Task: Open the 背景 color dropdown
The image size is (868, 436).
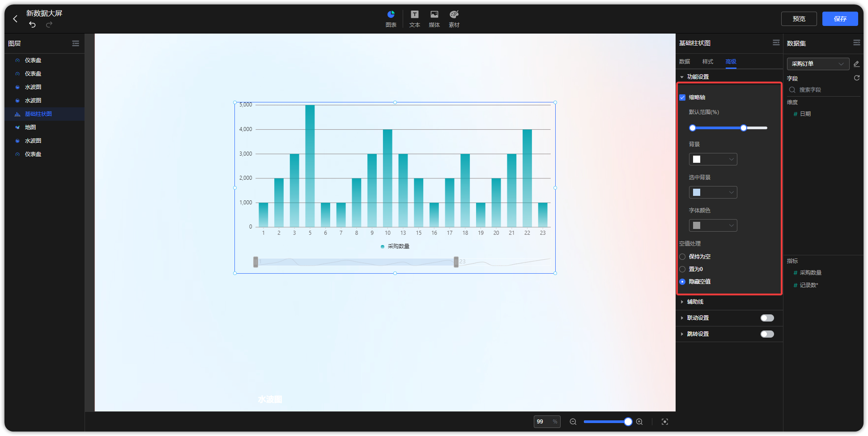Action: [x=713, y=159]
